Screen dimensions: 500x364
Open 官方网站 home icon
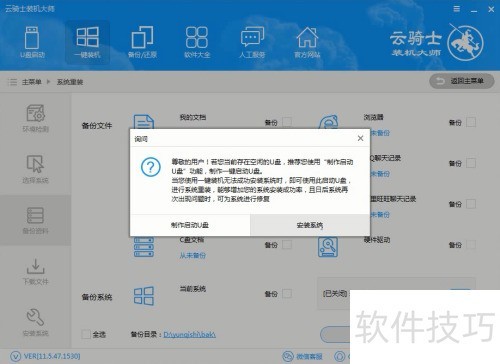pos(307,42)
